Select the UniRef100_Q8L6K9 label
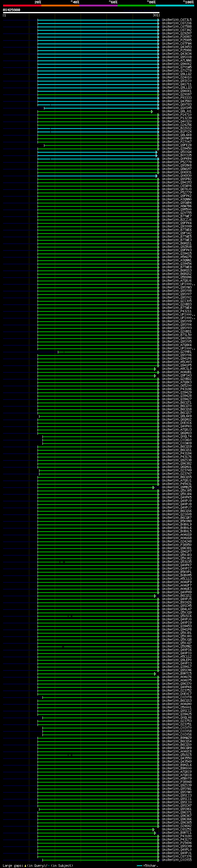 point(177,416)
